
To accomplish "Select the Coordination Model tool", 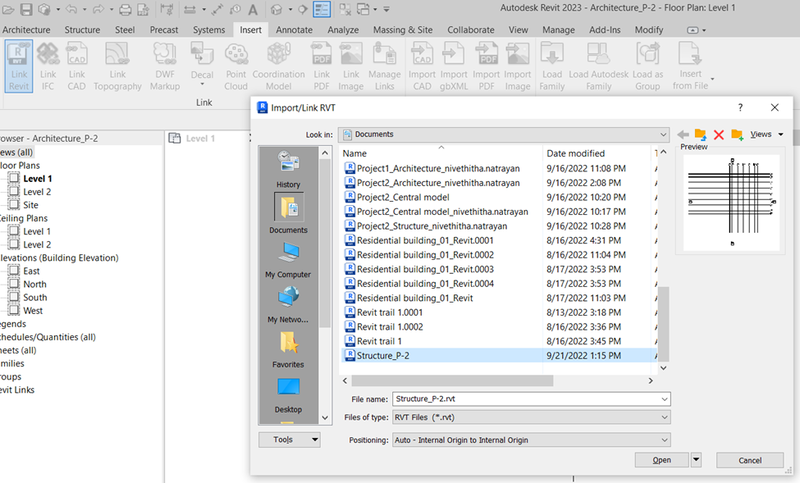I will pos(279,66).
